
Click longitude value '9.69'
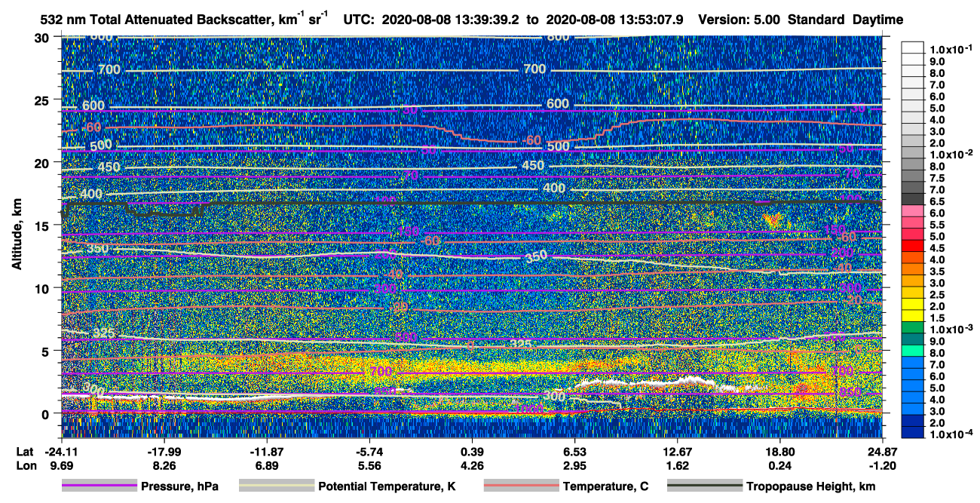point(61,465)
